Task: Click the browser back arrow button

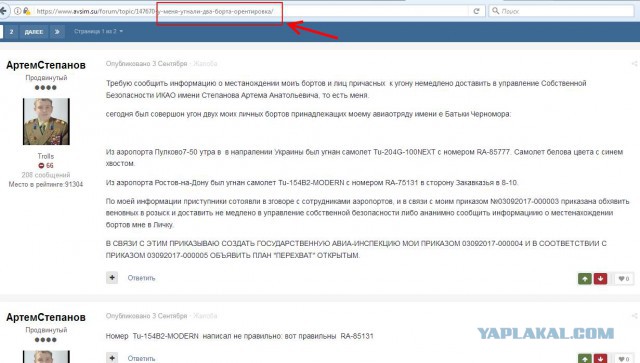Action: point(4,11)
